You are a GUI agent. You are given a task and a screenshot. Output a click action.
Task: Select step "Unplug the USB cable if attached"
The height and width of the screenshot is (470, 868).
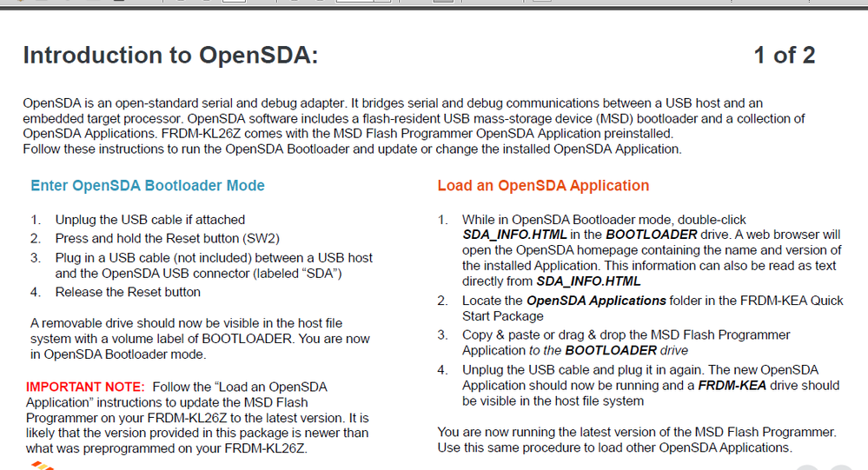[x=150, y=220]
